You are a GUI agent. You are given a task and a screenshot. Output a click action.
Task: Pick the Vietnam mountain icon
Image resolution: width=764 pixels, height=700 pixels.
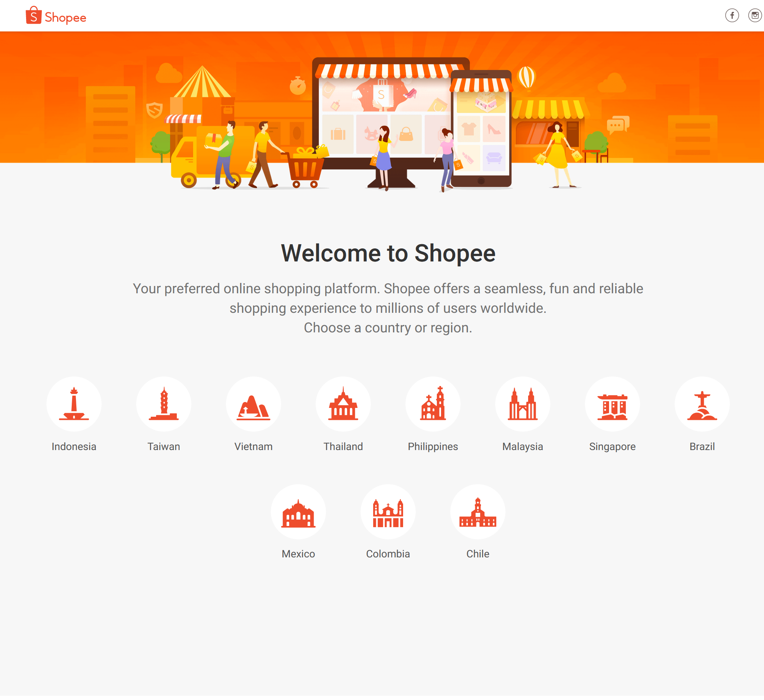click(x=254, y=404)
